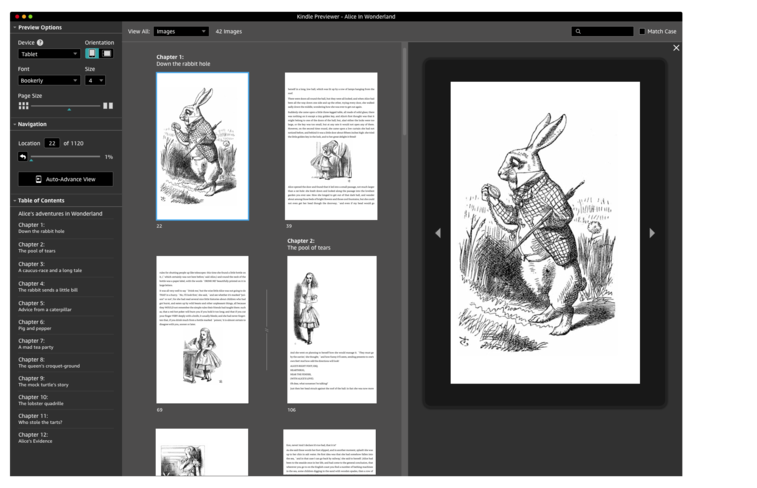The height and width of the screenshot is (488, 757).
Task: Enable the Match Case checkbox
Action: coord(642,31)
